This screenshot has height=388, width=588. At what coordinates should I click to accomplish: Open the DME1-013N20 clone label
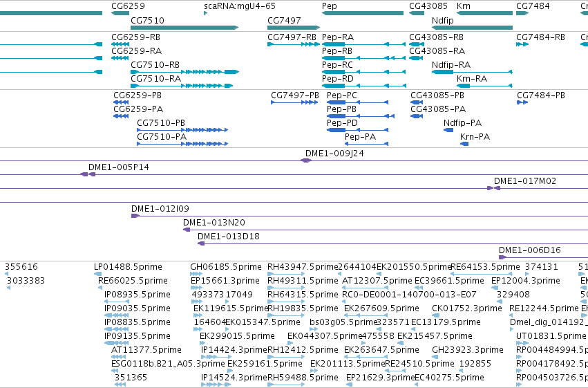pyautogui.click(x=214, y=223)
